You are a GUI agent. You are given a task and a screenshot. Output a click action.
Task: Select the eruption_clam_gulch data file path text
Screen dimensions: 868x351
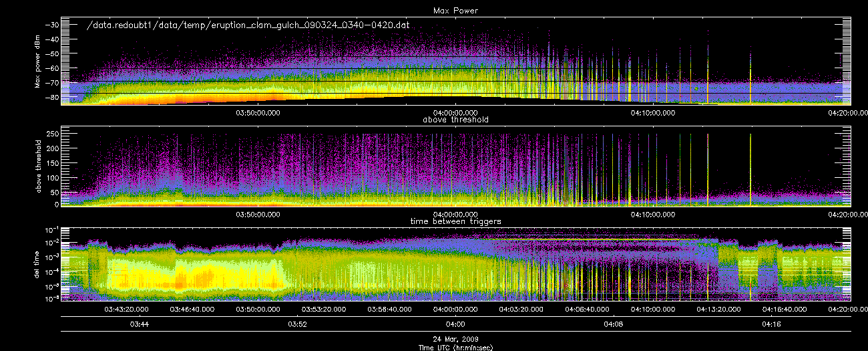pos(248,25)
